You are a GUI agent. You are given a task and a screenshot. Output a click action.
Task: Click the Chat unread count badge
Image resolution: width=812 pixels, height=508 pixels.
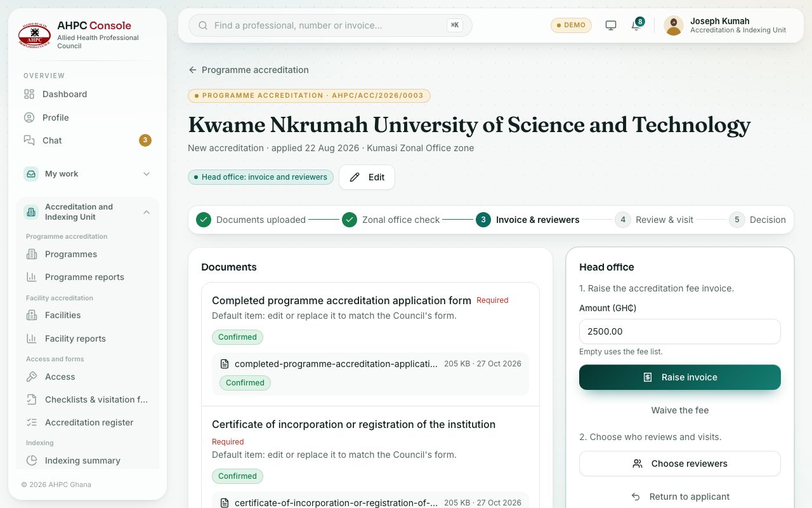[145, 140]
